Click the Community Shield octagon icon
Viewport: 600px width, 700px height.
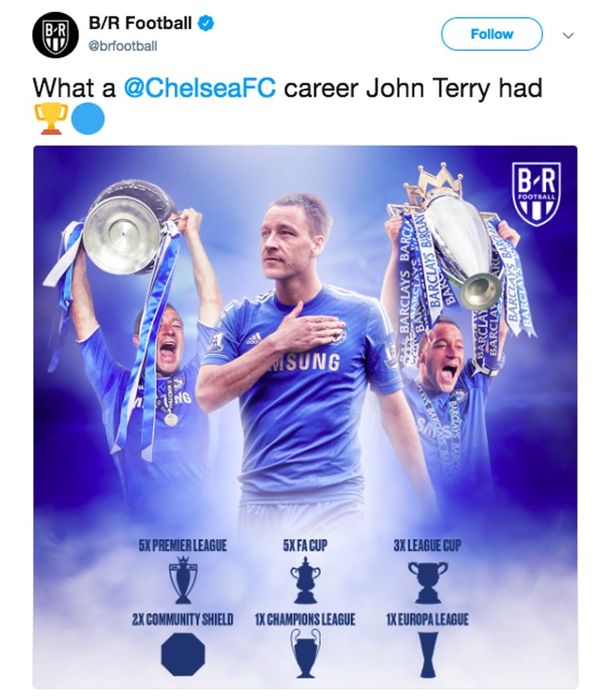tap(182, 654)
